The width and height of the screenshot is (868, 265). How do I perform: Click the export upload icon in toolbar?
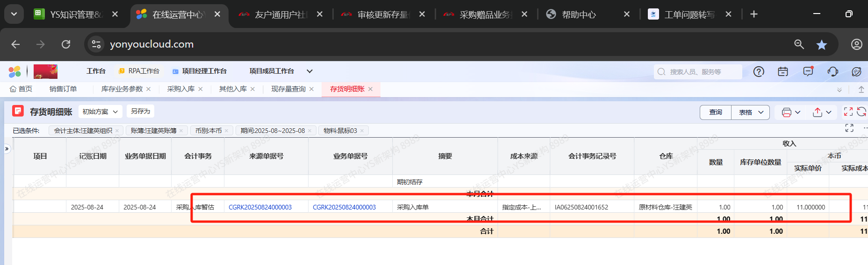pos(818,112)
